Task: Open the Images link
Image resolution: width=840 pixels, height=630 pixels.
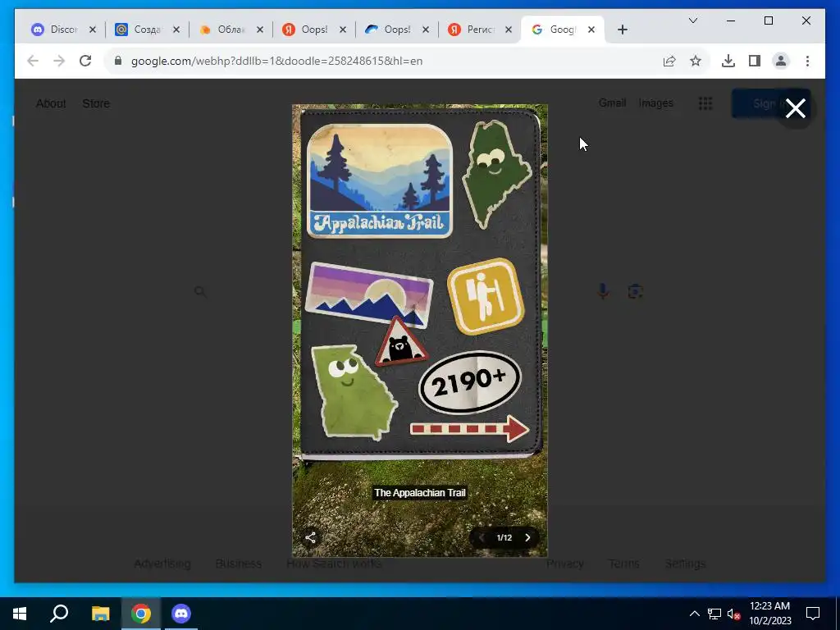Action: point(655,103)
